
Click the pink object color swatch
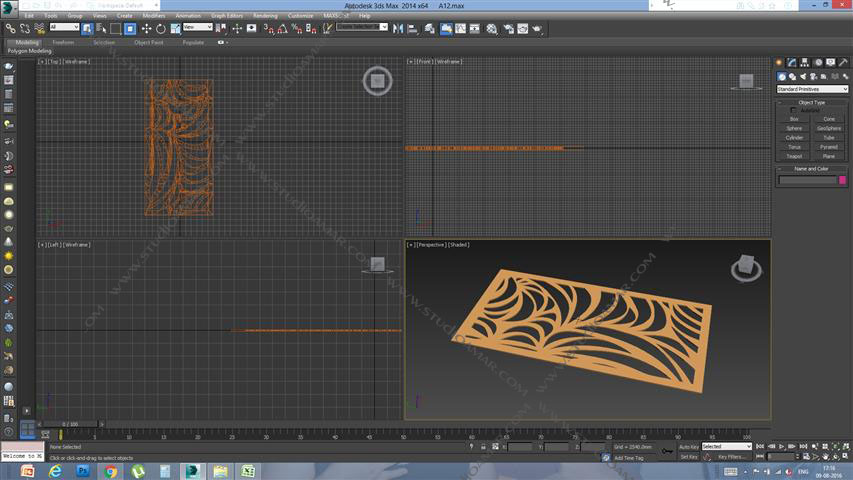coord(842,180)
